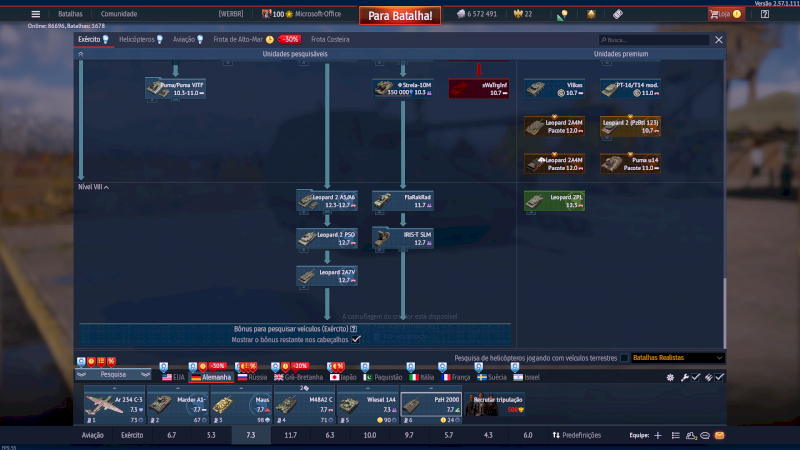Select the PT-16/T14 mod. premium vehicle
The width and height of the screenshot is (800, 450).
pos(630,89)
